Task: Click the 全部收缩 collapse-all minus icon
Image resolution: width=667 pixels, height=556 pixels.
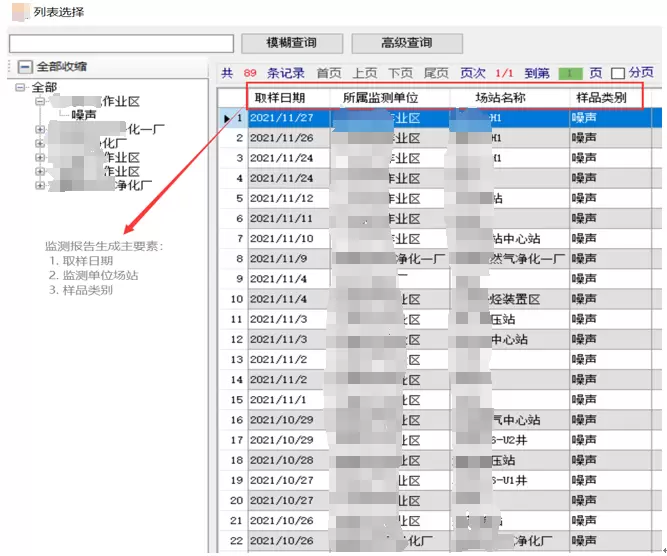Action: 24,67
